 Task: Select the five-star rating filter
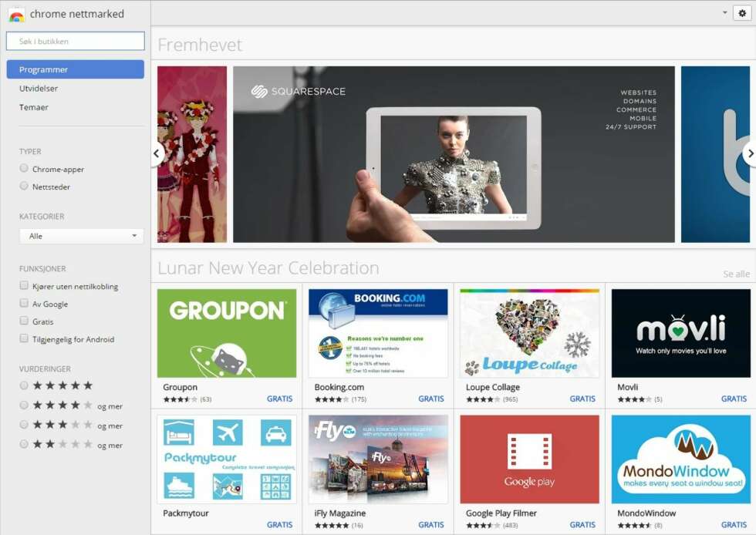(24, 385)
